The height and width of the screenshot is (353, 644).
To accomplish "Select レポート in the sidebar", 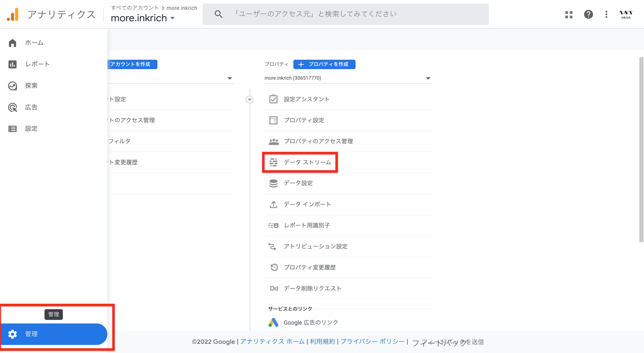I will [38, 64].
